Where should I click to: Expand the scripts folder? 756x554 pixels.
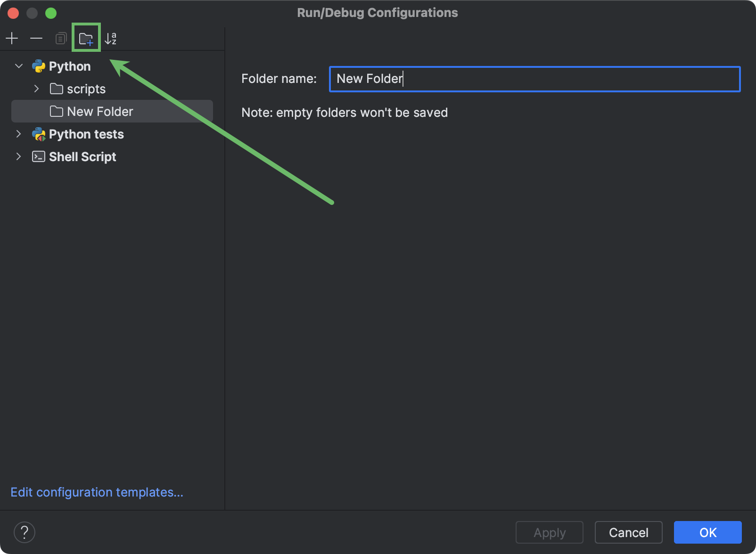coord(37,89)
